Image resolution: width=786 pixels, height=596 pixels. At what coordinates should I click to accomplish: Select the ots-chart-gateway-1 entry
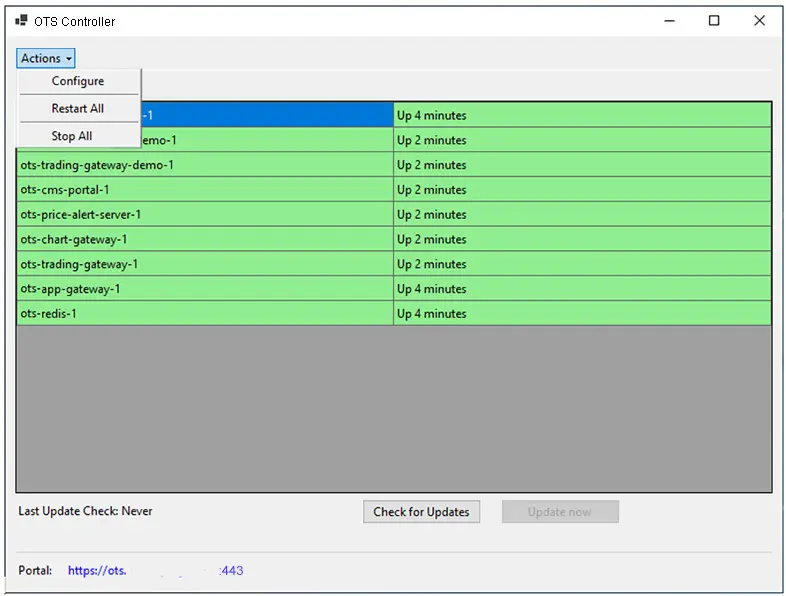click(74, 240)
